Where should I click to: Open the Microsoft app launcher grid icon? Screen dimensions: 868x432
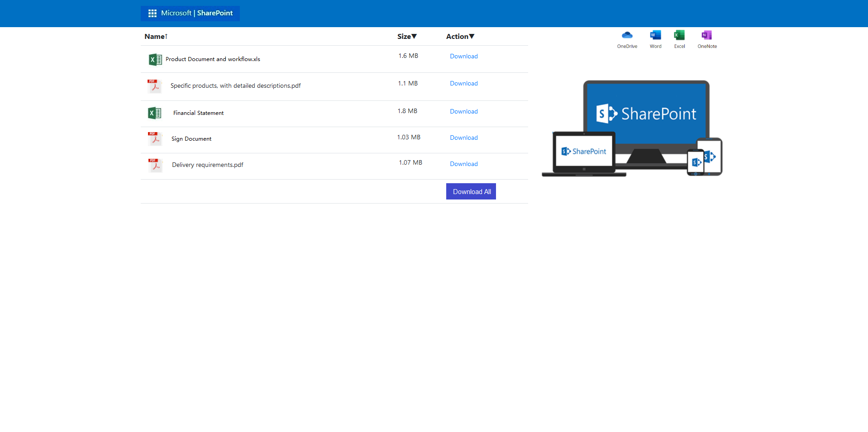click(x=153, y=13)
